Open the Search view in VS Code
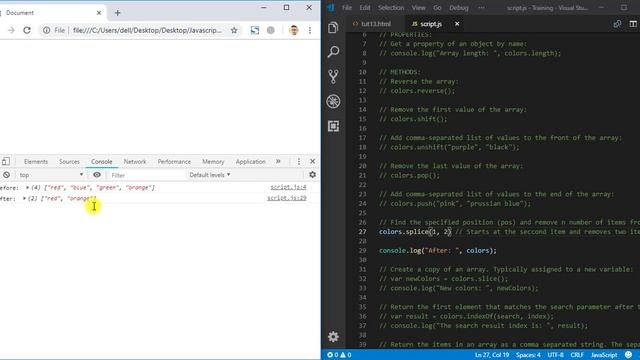Viewport: 640px width, 360px height. [333, 51]
